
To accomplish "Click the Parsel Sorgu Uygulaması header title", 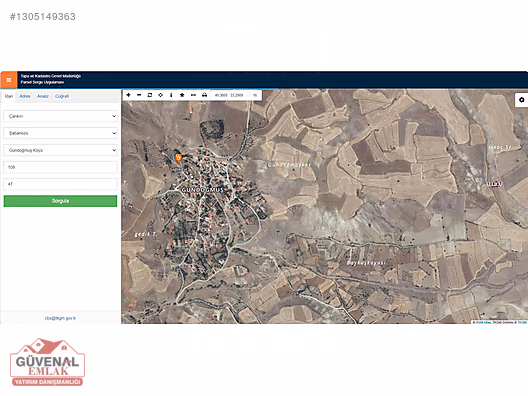I will 42,82.
